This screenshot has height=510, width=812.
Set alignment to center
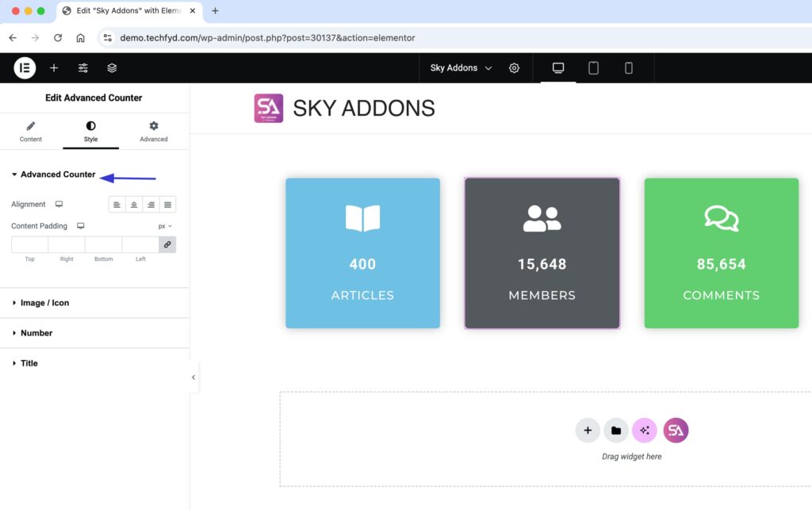[x=134, y=205]
